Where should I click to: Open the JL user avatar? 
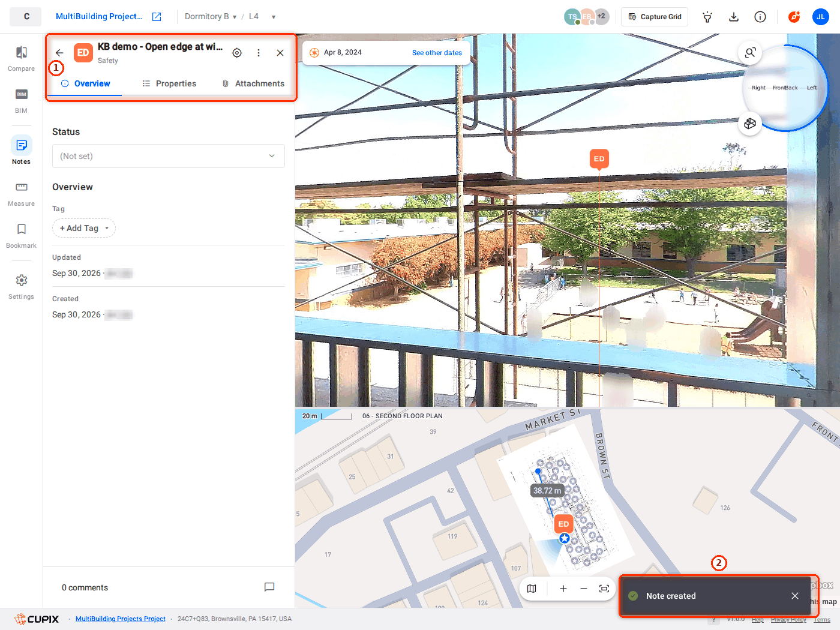coord(821,17)
